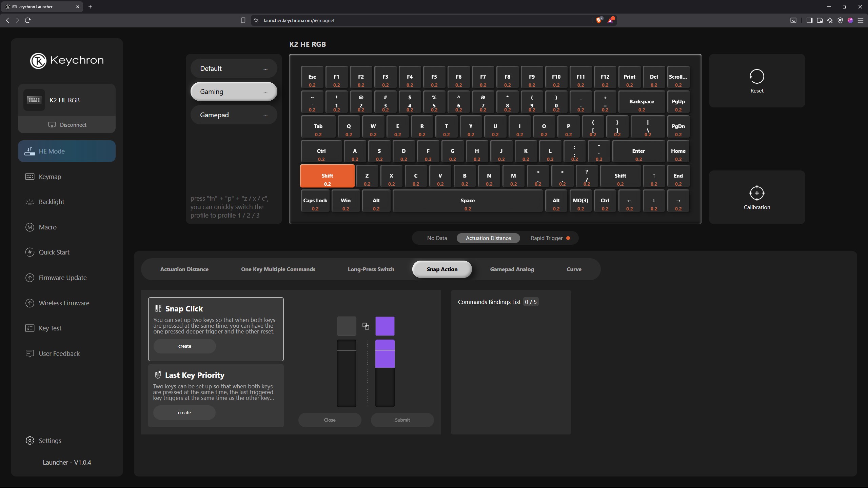This screenshot has height=488, width=868.
Task: Open Default profile's three-dot menu
Action: 265,69
